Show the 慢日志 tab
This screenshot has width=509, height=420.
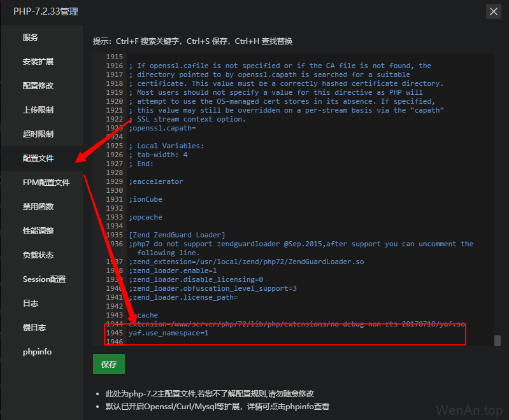[34, 328]
